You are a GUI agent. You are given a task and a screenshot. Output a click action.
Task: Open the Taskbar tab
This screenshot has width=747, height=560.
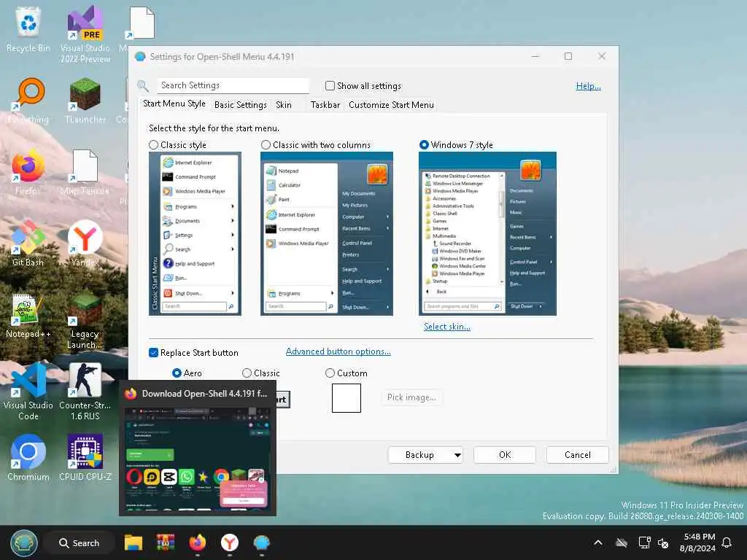pyautogui.click(x=325, y=105)
